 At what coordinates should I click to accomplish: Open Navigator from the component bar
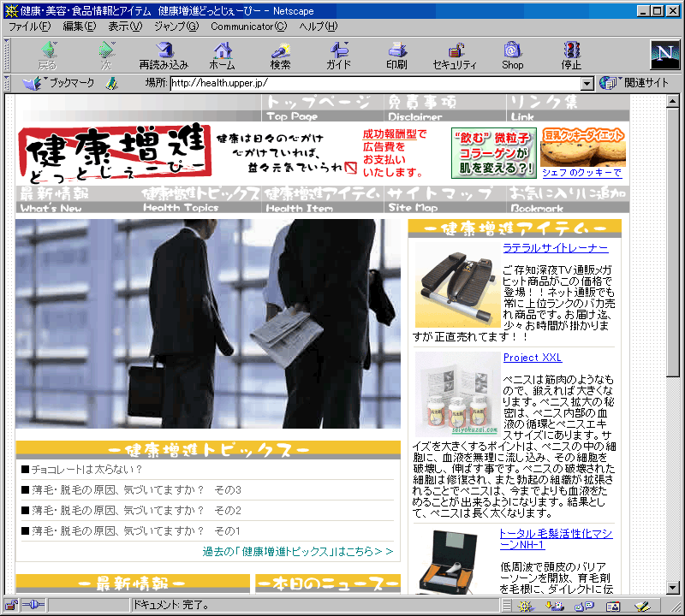[x=526, y=606]
